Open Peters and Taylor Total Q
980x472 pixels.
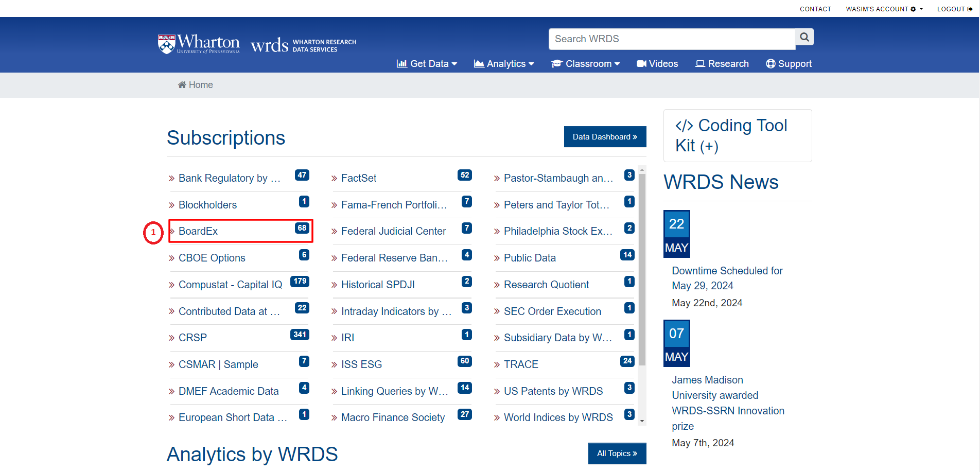556,205
